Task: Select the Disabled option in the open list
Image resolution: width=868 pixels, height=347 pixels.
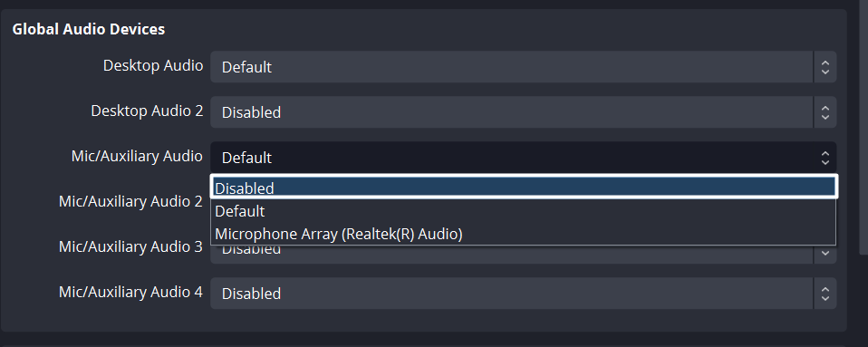Action: tap(523, 187)
